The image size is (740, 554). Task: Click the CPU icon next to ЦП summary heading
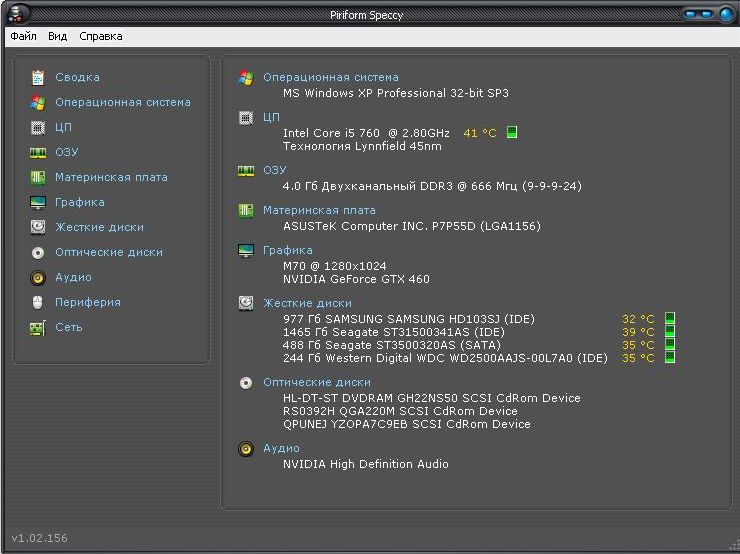click(x=246, y=118)
